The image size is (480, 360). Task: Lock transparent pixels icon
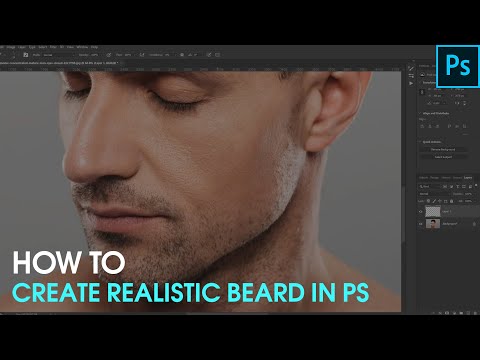tap(428, 201)
